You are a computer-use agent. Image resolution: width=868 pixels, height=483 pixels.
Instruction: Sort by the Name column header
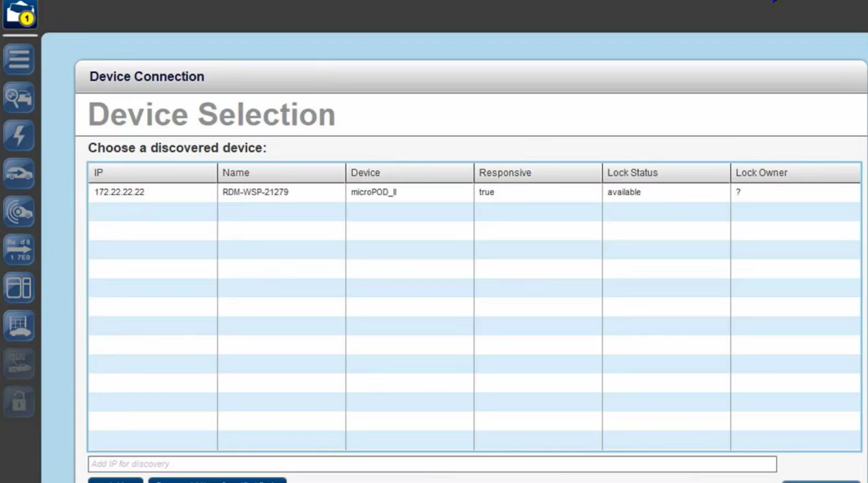(x=281, y=173)
